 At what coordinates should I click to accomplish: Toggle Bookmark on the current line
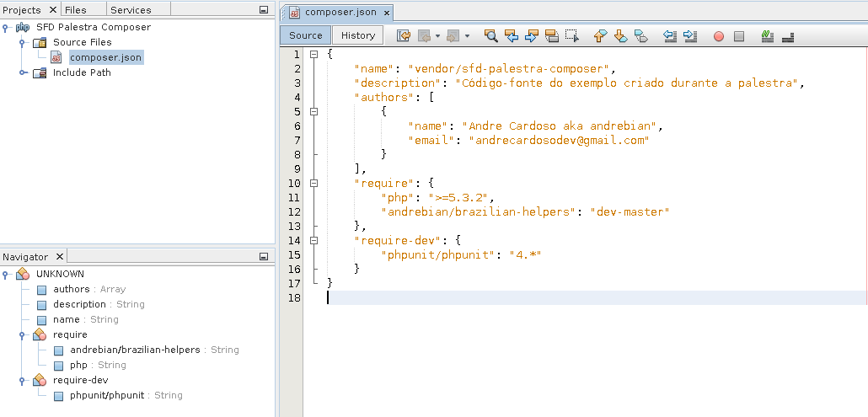tap(640, 36)
